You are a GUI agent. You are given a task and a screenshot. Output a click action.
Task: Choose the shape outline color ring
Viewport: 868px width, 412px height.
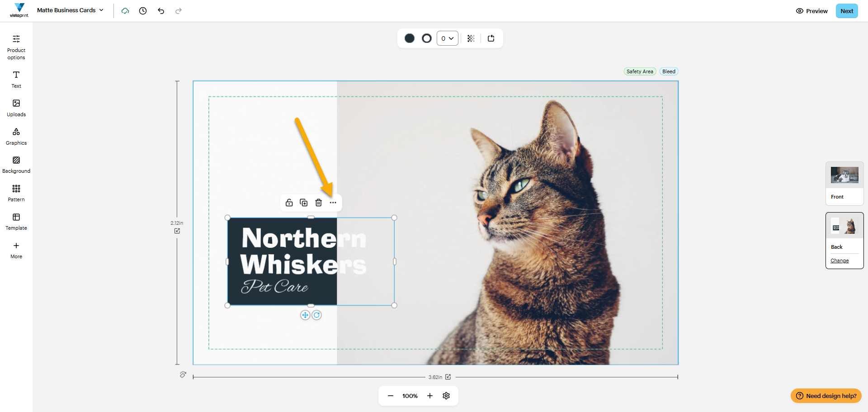(427, 38)
